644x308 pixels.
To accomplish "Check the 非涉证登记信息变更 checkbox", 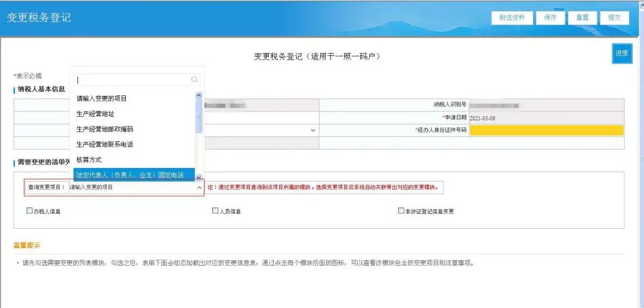I will (x=401, y=210).
